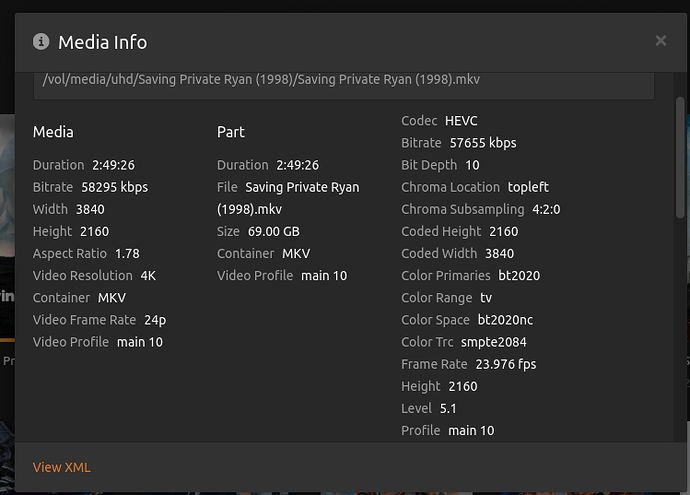Click the Media section heading
Screen dimensions: 690x495
(53, 132)
